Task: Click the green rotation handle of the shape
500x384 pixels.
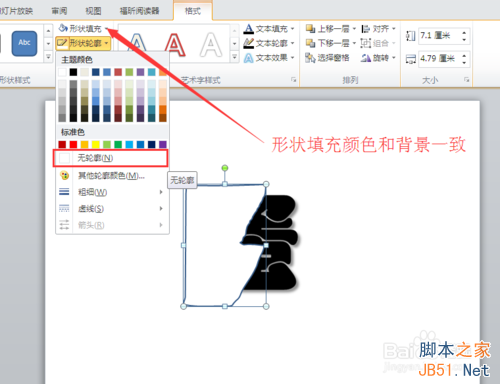Action: [225, 168]
